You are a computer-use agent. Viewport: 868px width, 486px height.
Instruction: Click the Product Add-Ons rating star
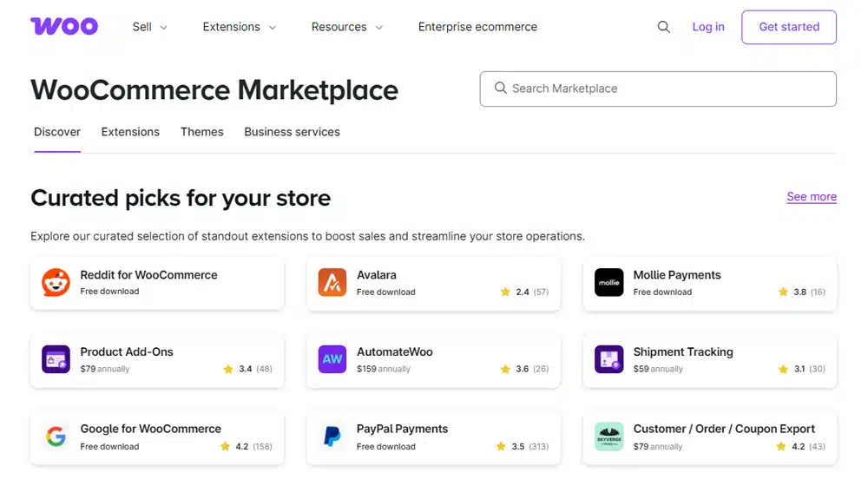pyautogui.click(x=228, y=369)
